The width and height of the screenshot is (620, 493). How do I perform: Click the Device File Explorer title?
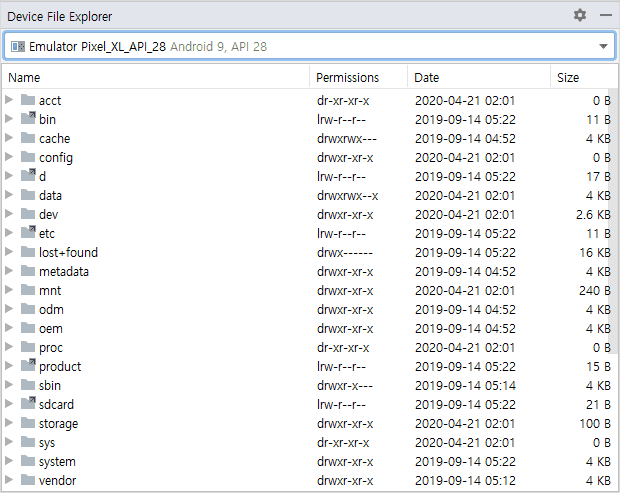(60, 17)
